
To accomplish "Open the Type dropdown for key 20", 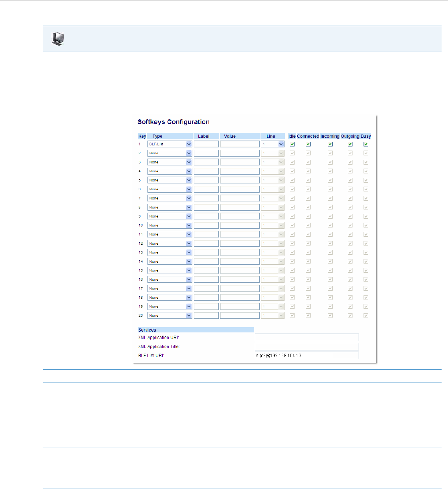I will [170, 316].
